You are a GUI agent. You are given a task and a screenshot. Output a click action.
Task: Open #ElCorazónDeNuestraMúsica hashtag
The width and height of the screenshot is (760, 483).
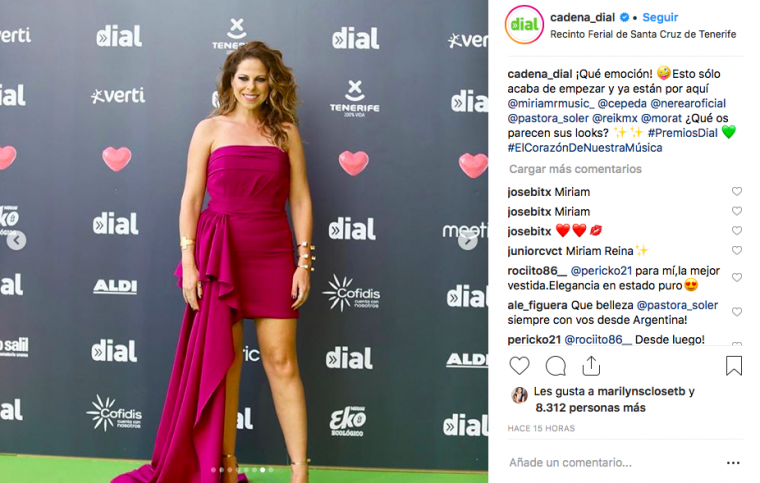point(585,148)
